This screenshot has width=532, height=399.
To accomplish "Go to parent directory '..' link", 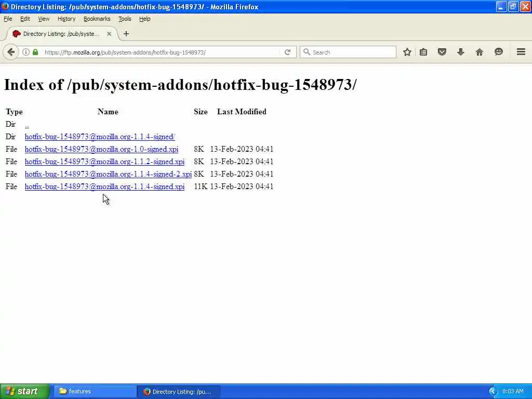I will click(27, 125).
